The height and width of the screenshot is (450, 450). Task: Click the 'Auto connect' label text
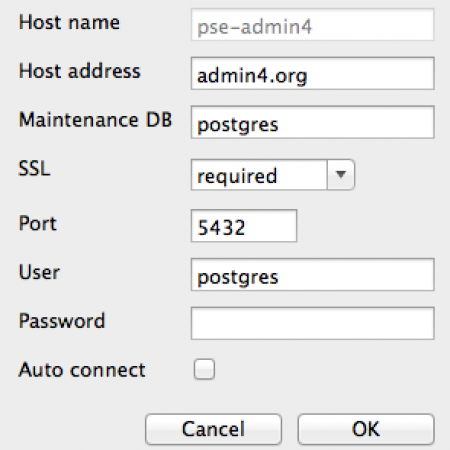(x=82, y=370)
